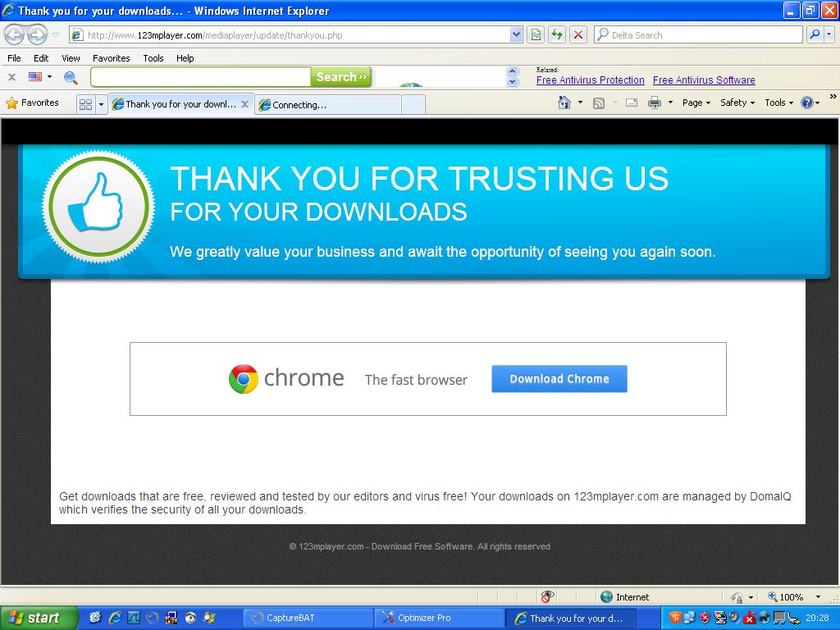Click the Delta Search box
The height and width of the screenshot is (630, 840).
click(698, 35)
